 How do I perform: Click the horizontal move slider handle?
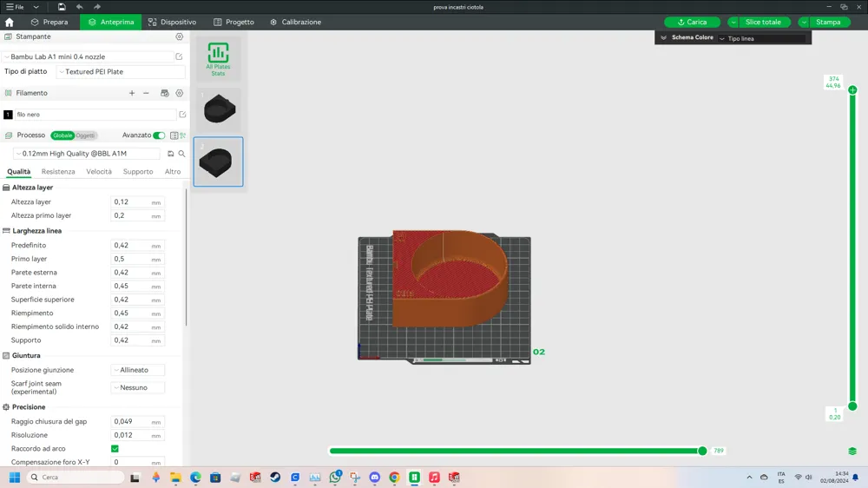click(x=702, y=451)
